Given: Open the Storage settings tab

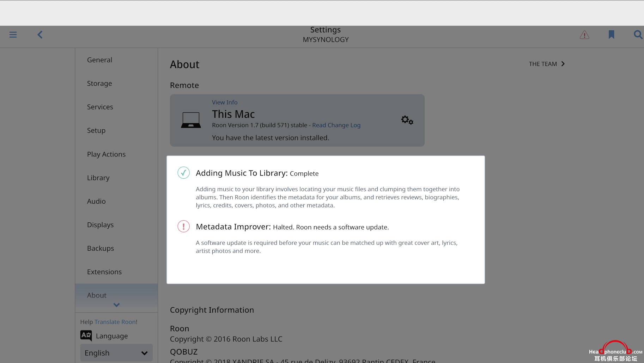Looking at the screenshot, I should point(116,84).
